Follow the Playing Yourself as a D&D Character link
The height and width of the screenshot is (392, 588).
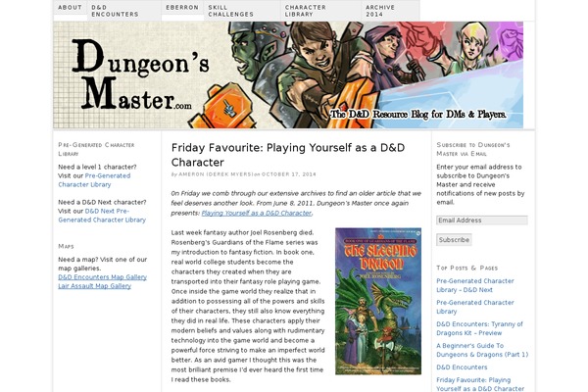[257, 213]
